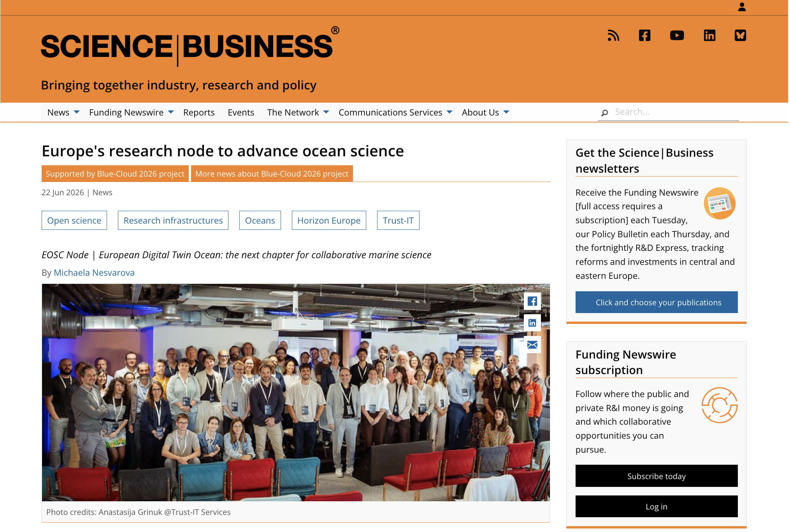This screenshot has height=532, width=790.
Task: Visit the Facebook page icon in header
Action: [644, 35]
